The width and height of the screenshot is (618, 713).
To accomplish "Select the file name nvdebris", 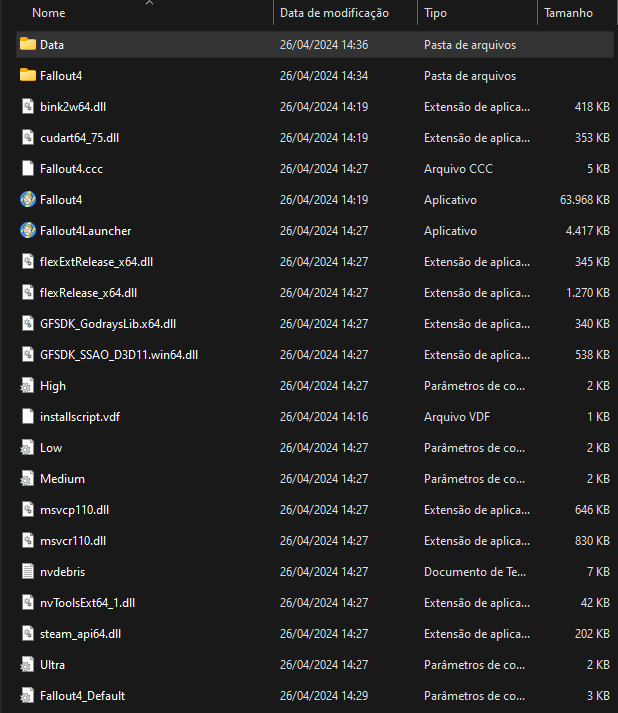I will pos(62,572).
